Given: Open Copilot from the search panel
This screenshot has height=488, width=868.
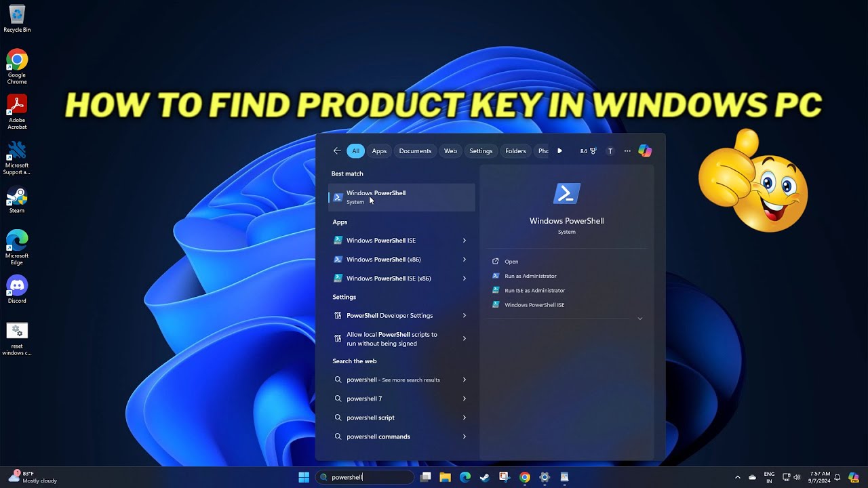Looking at the screenshot, I should pos(645,151).
